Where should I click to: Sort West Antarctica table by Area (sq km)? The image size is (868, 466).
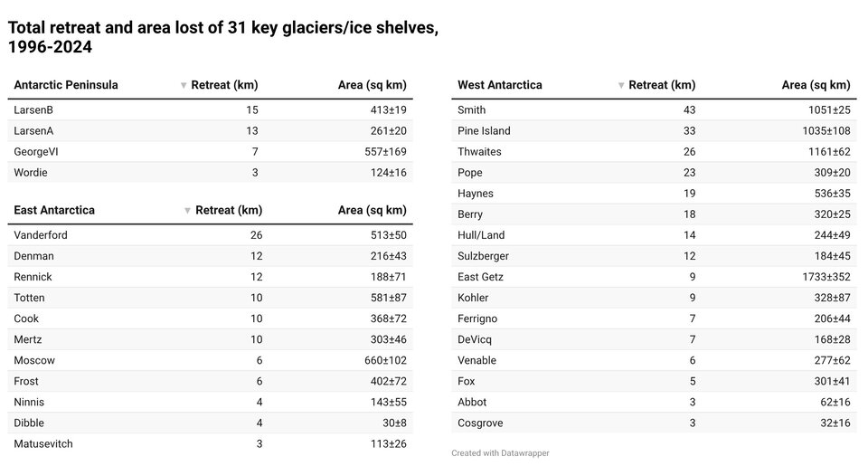click(x=816, y=85)
